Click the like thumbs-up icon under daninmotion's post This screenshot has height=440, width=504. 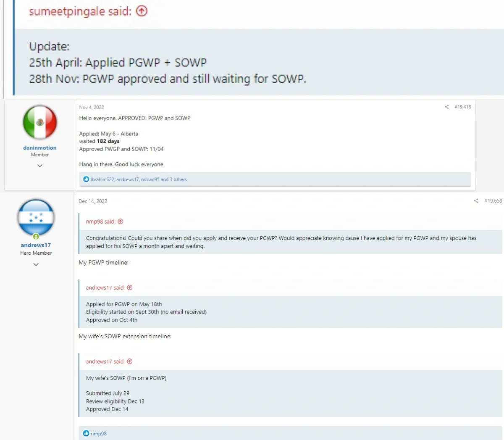[86, 179]
